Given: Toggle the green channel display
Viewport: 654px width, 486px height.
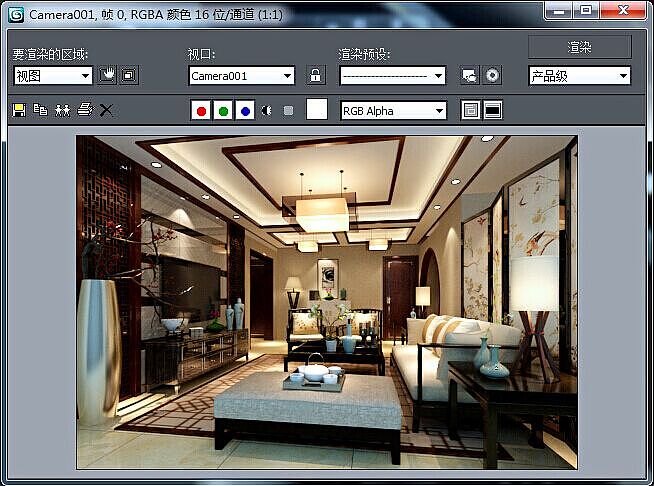Looking at the screenshot, I should (x=223, y=111).
